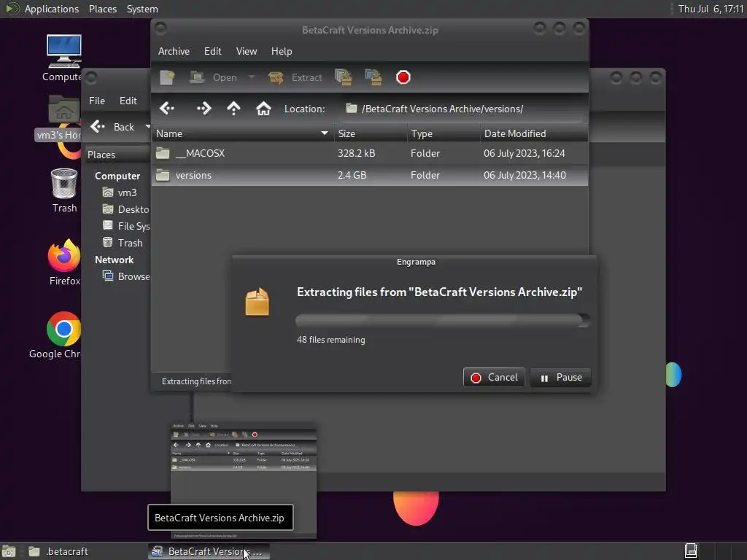Screen dimensions: 747x560
Task: Click the BetaCraft Versions taskbar button
Action: 209,551
